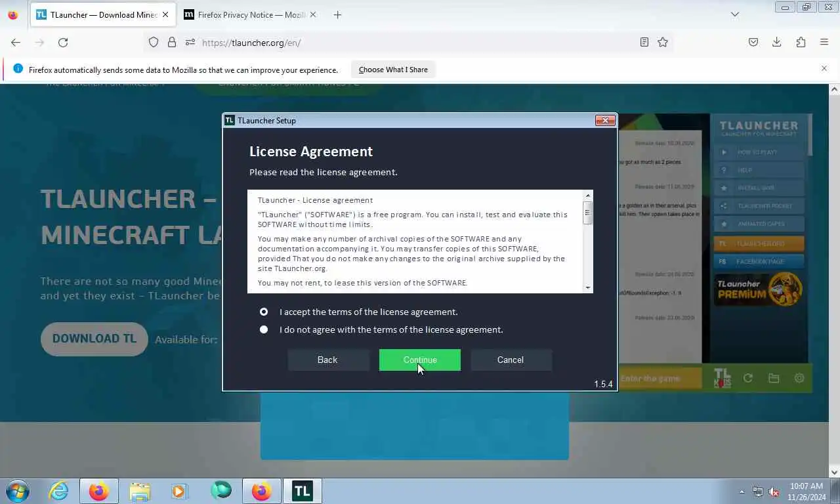Accept the license agreement terms radio button
This screenshot has width=840, height=504.
pos(264,312)
